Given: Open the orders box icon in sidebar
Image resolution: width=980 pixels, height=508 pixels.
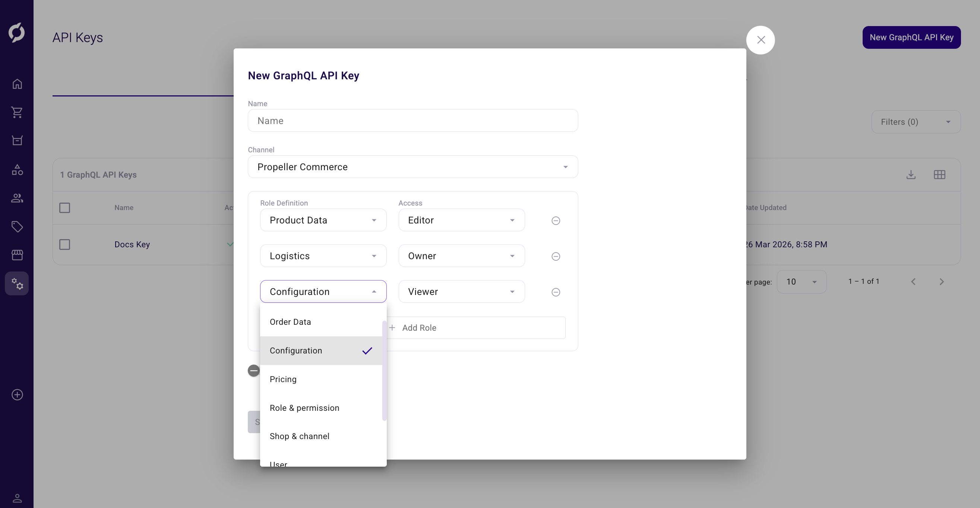Looking at the screenshot, I should 17,140.
